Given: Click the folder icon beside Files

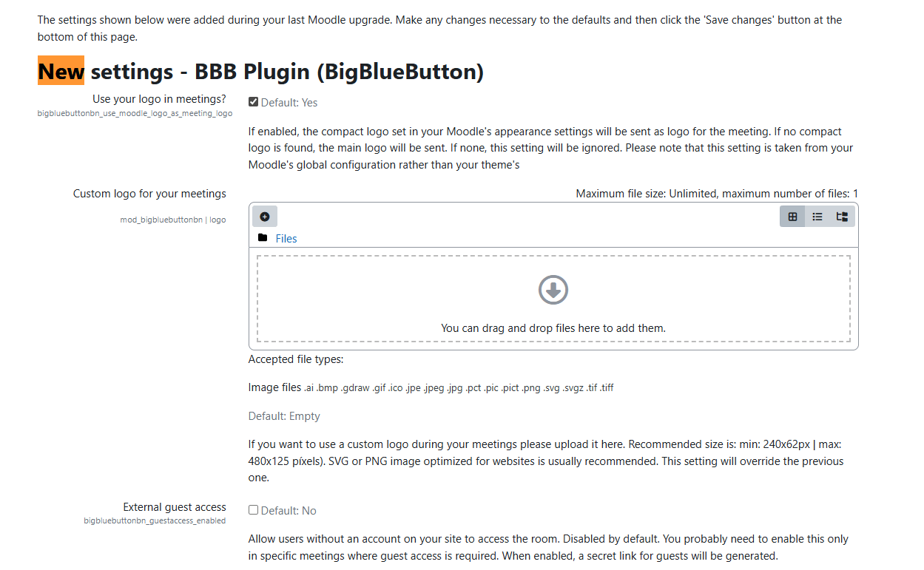Looking at the screenshot, I should pos(263,238).
